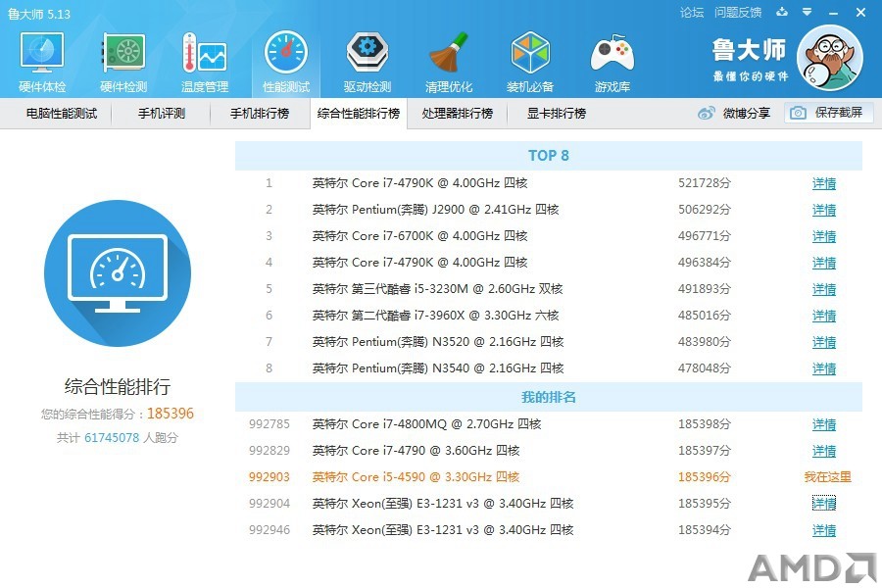Open the 论坛 forum link
882x588 pixels.
691,13
